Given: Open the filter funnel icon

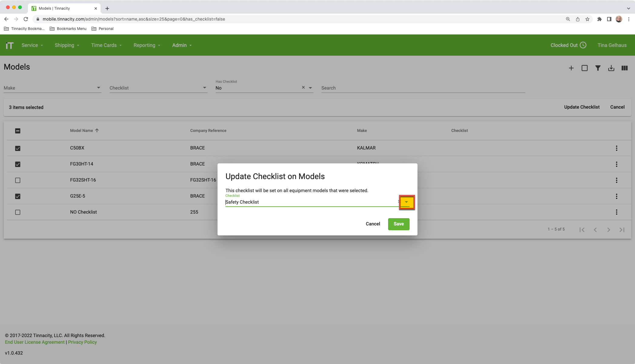Looking at the screenshot, I should pos(598,68).
